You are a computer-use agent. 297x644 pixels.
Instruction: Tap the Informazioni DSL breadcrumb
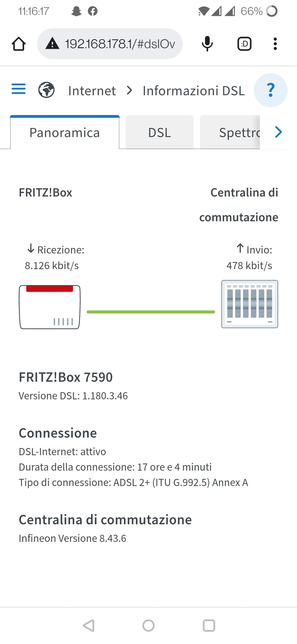coord(194,91)
